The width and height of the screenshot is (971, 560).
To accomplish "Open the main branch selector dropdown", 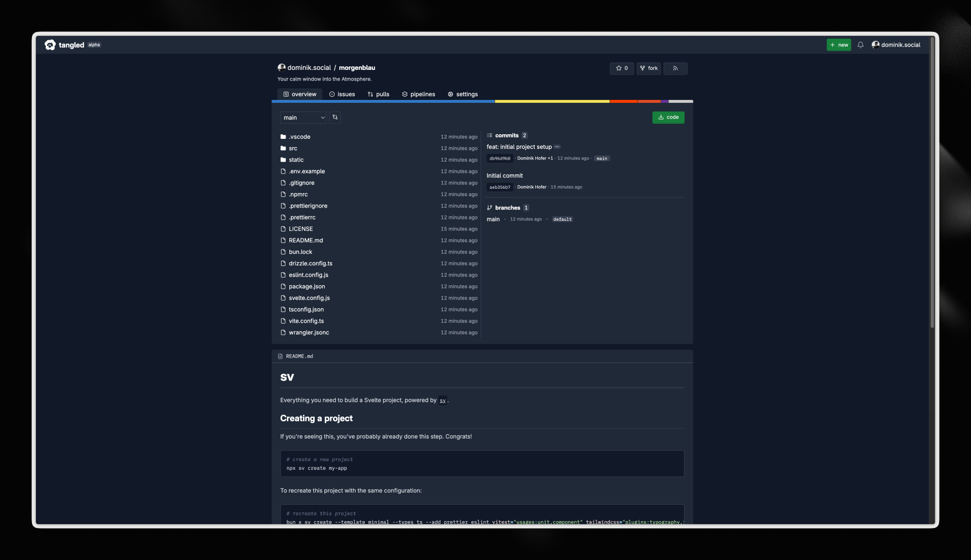I will (x=303, y=117).
